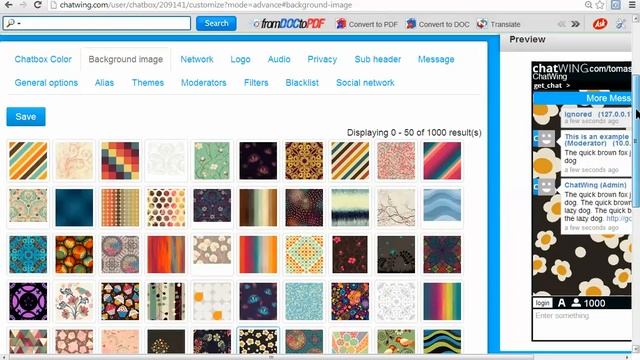Select the vertical rainbow gradient background
Screen dimensions: 640x360
tap(442, 301)
